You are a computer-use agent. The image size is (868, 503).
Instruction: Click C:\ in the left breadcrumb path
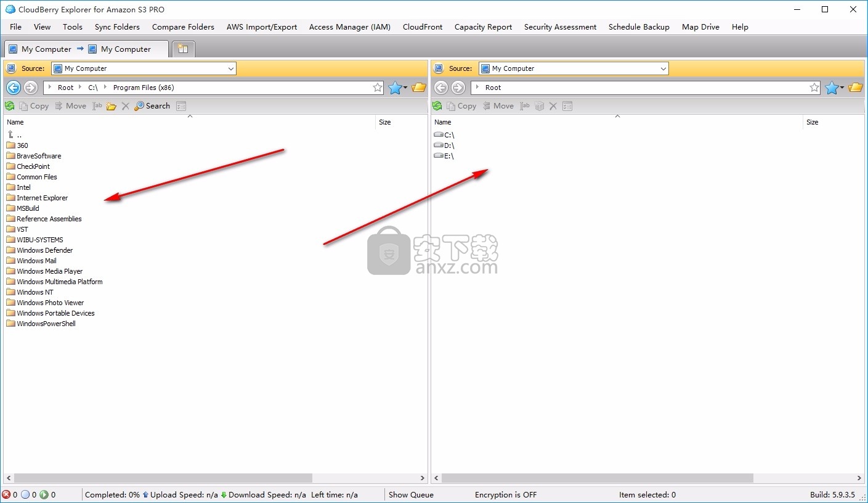click(93, 88)
